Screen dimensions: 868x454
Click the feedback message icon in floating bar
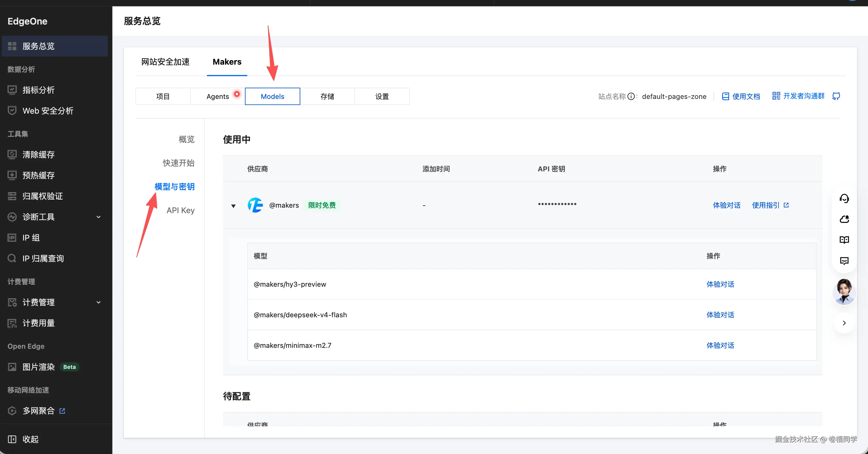point(844,261)
